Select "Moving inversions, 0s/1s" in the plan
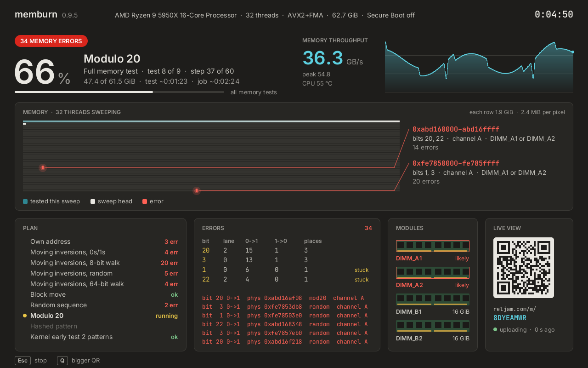The image size is (588, 368). [x=100, y=252]
